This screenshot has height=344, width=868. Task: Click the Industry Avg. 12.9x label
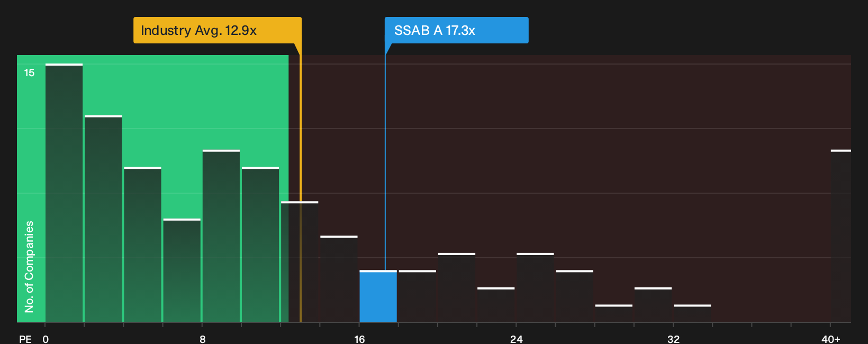click(x=218, y=30)
